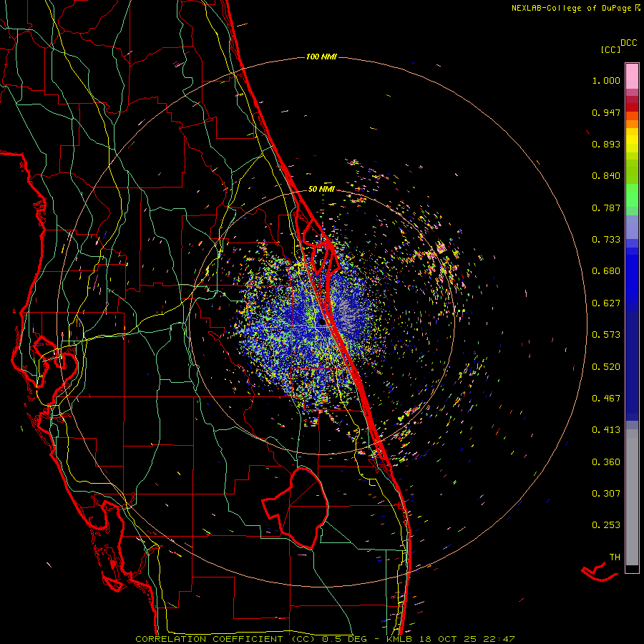Screen dimensions: 644x644
Task: Click the 0.840 scale value label
Action: click(606, 176)
